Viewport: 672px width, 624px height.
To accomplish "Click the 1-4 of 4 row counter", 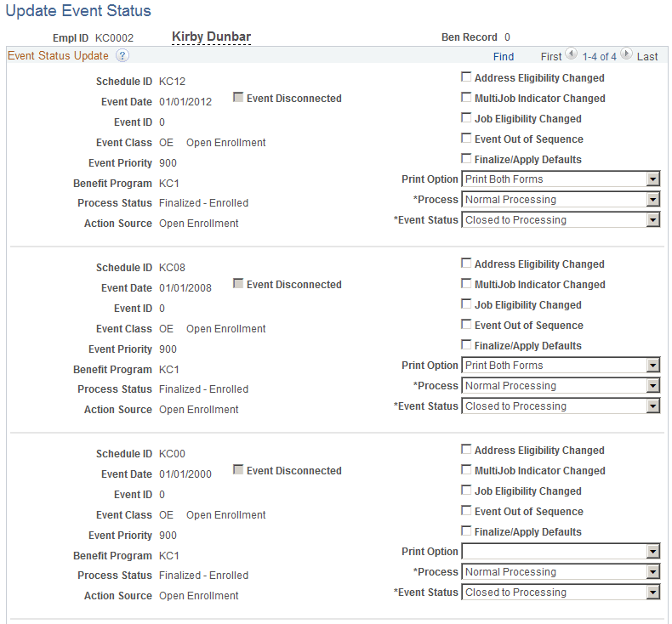I will 599,56.
